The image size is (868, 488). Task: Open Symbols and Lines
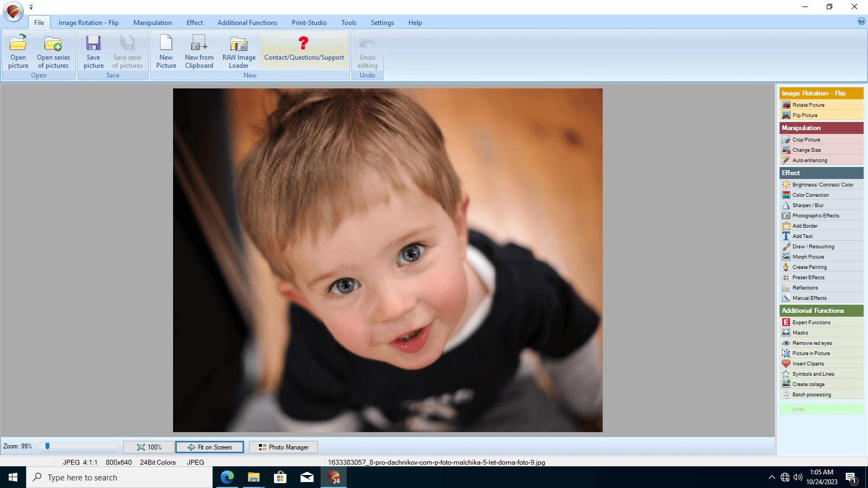coord(821,374)
